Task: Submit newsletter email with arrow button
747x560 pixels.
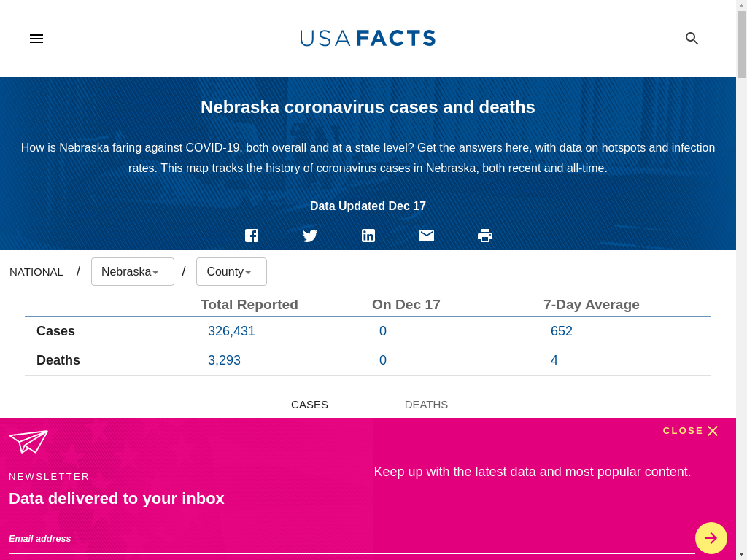Action: pyautogui.click(x=711, y=538)
